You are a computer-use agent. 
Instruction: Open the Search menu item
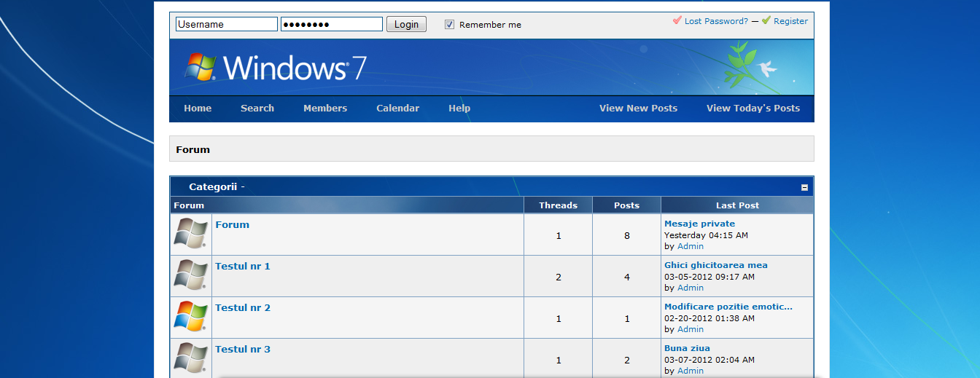257,108
